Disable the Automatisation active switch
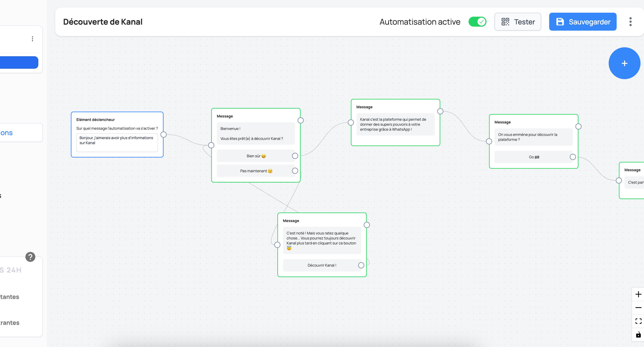This screenshot has width=644, height=347. pyautogui.click(x=477, y=22)
